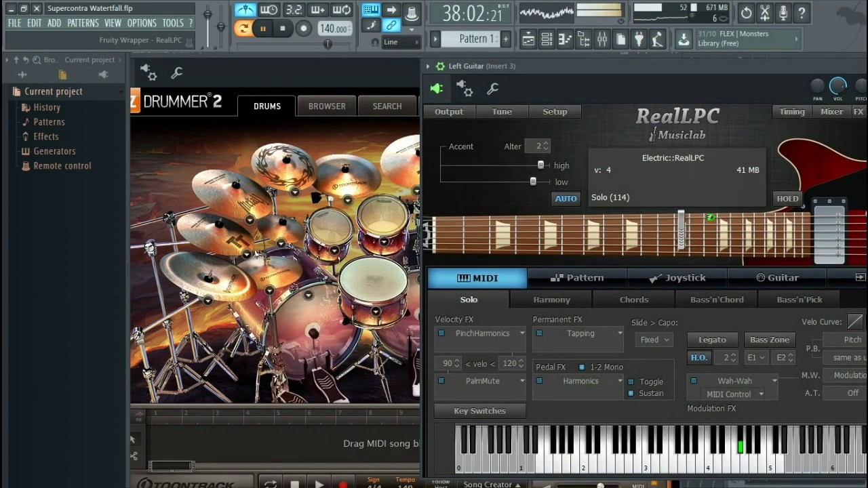The image size is (868, 488).
Task: Open the Key Switches window
Action: pyautogui.click(x=479, y=411)
